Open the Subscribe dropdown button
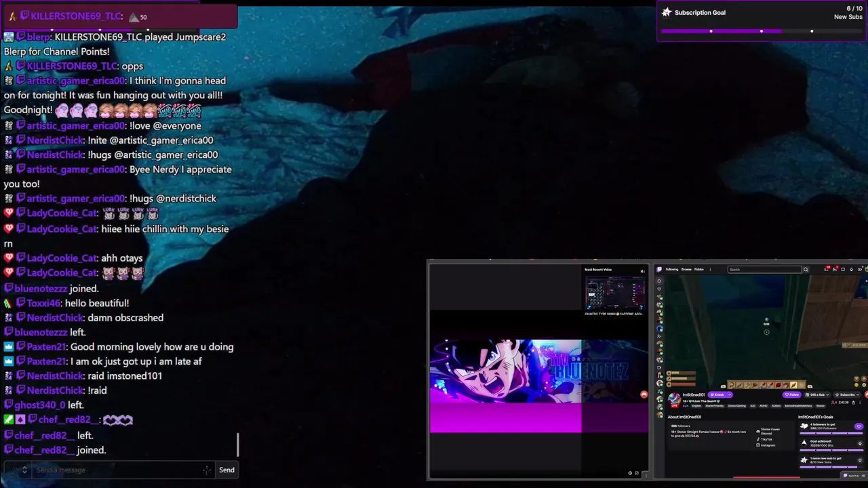This screenshot has width=868, height=488. pyautogui.click(x=847, y=394)
